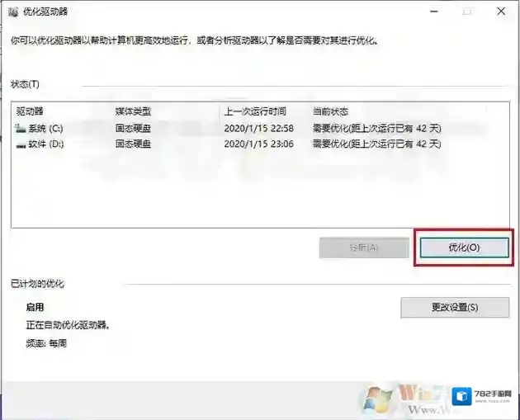The height and width of the screenshot is (420, 520).
Task: Click the 状态(T) label
Action: (25, 84)
